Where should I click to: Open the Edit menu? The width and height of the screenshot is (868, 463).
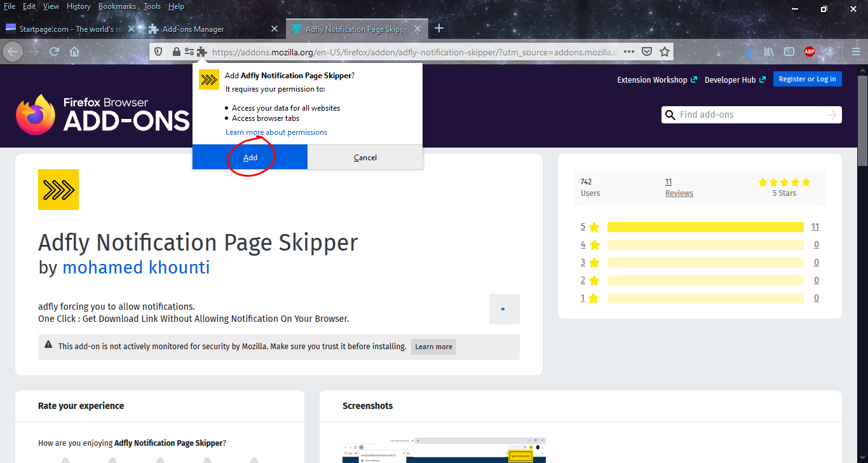pyautogui.click(x=29, y=6)
